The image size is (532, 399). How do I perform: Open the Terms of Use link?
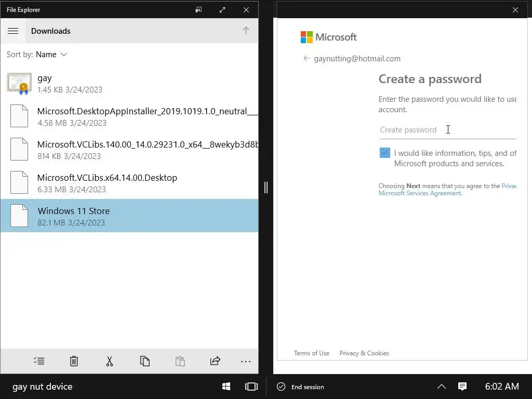[x=312, y=353]
